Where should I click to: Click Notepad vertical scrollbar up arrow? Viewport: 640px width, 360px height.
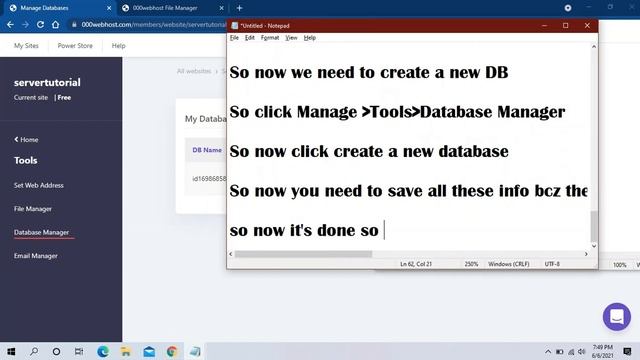coord(594,47)
